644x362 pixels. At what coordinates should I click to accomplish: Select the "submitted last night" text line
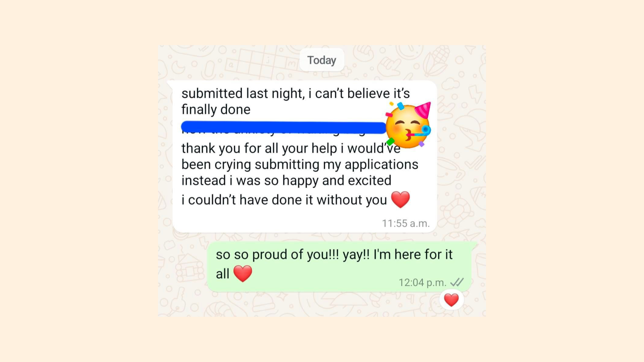pyautogui.click(x=296, y=93)
